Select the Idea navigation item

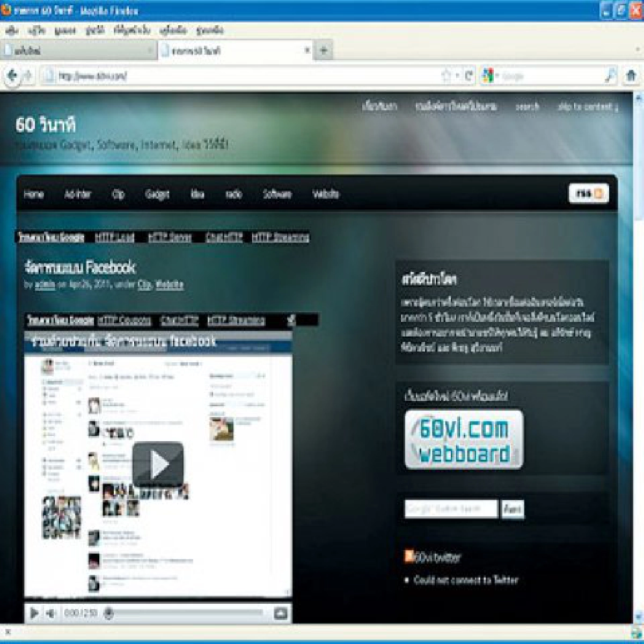197,194
